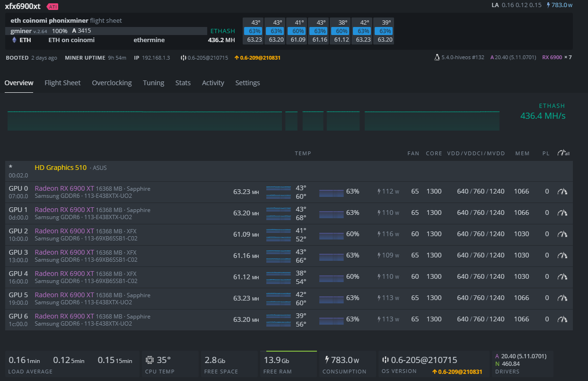Click the CPU temp chip icon
588x381 pixels.
click(150, 360)
